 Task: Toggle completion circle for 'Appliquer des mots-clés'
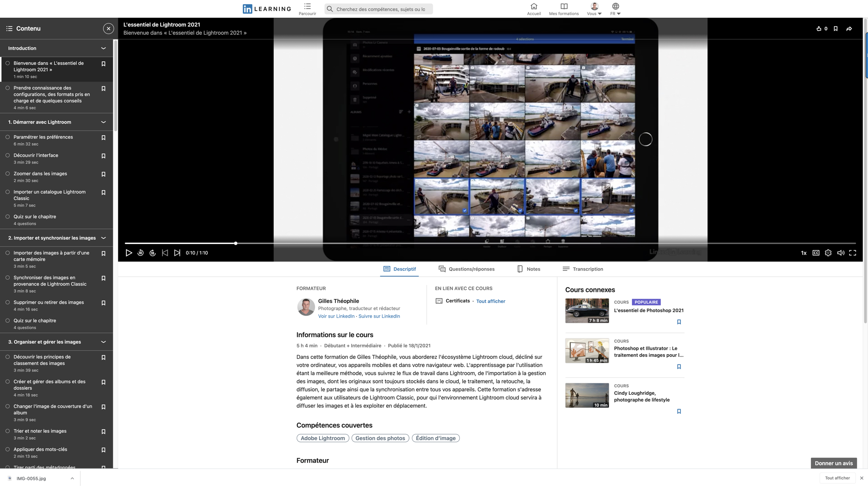pos(8,449)
